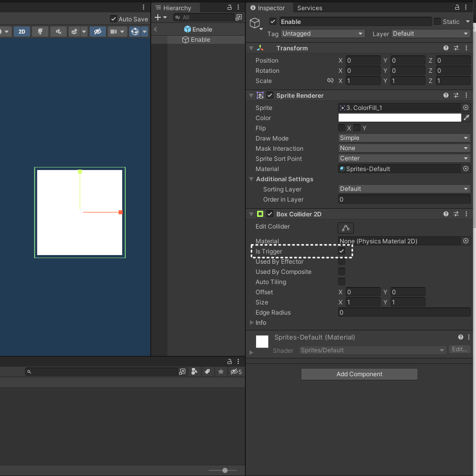476x476 pixels.
Task: Open the Tag dropdown Untagged
Action: 323,34
